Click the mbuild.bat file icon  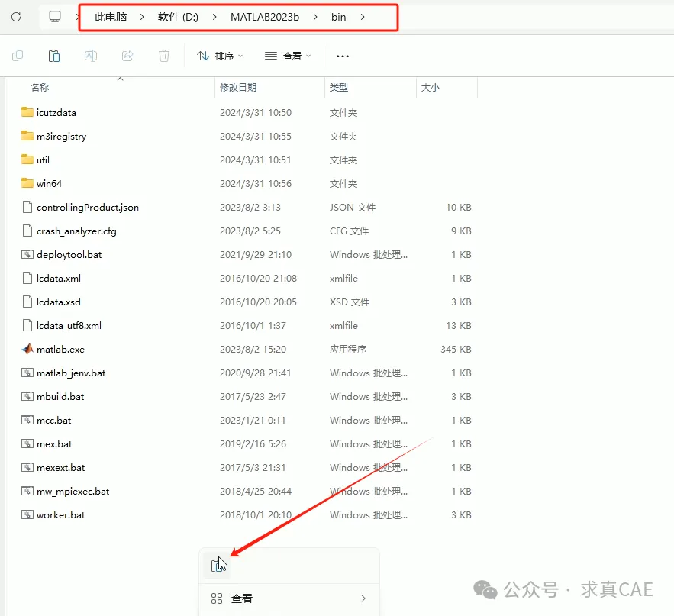click(x=27, y=396)
